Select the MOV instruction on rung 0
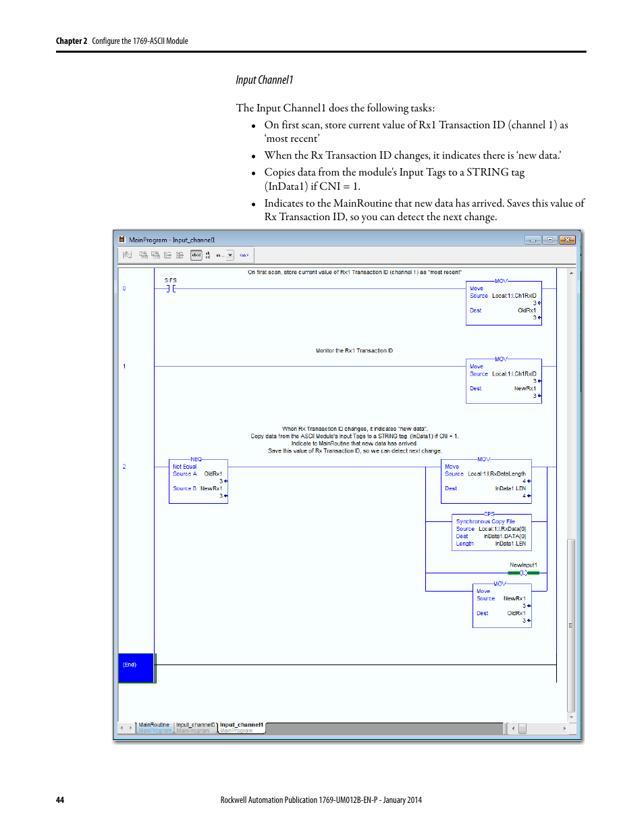644x834 pixels. point(504,303)
